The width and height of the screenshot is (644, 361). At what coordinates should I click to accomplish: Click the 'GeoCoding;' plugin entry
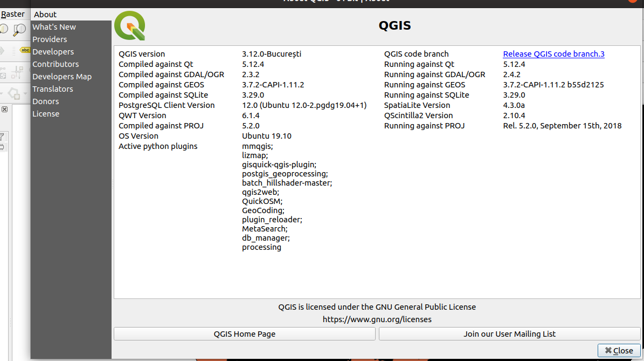(x=264, y=210)
